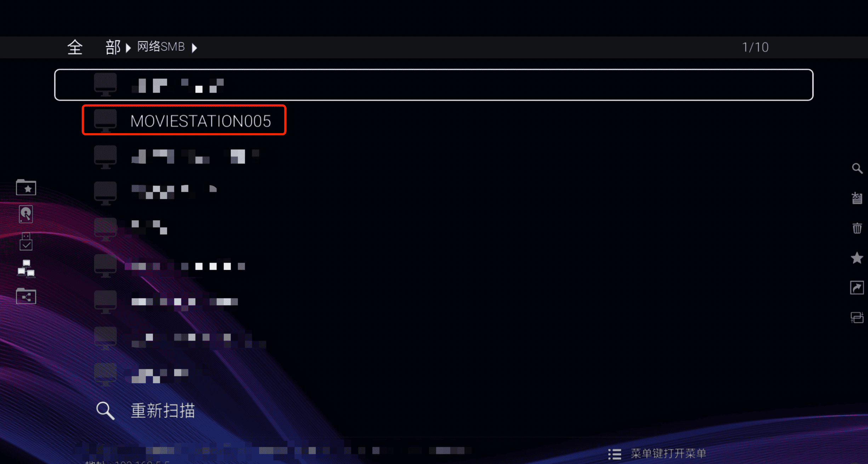Open the search magnifier icon on right sidebar

pos(857,168)
